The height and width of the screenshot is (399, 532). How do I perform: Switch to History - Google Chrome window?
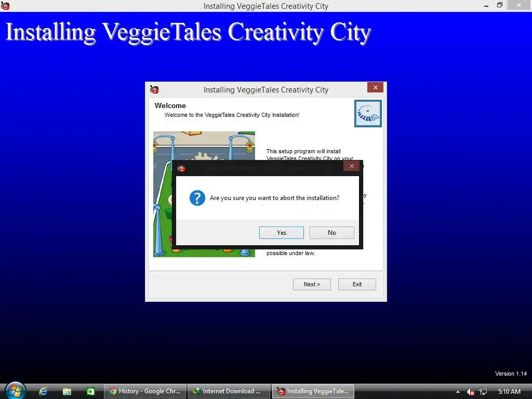pos(145,391)
